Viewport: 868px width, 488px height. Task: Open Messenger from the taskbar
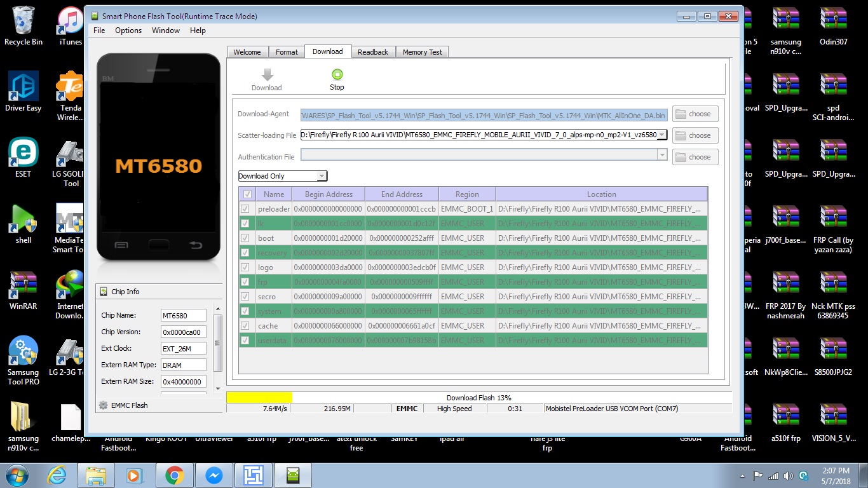tap(214, 475)
